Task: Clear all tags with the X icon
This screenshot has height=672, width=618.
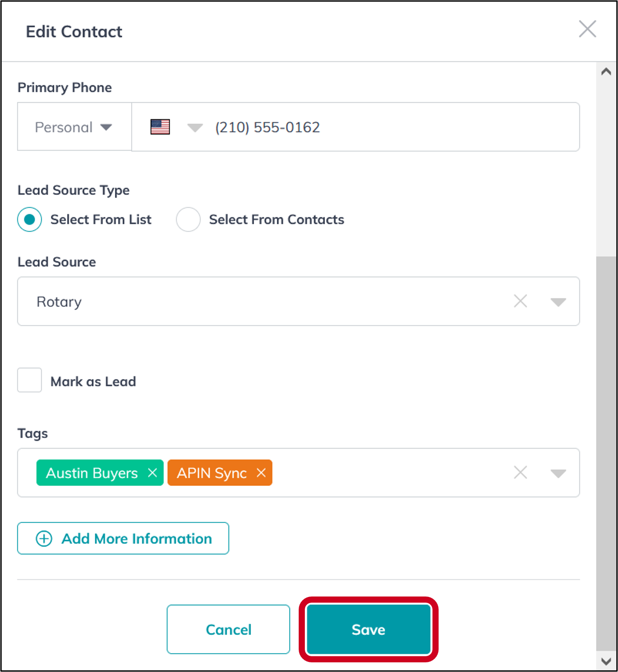Action: tap(520, 473)
